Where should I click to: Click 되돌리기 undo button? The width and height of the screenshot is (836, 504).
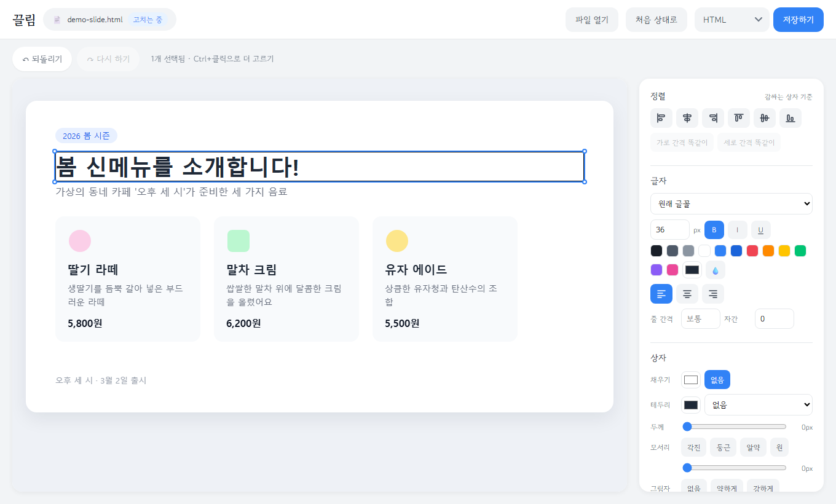pyautogui.click(x=42, y=59)
